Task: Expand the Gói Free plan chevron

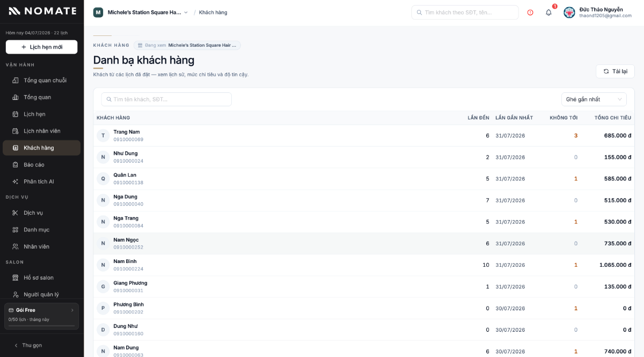Action: pyautogui.click(x=72, y=310)
